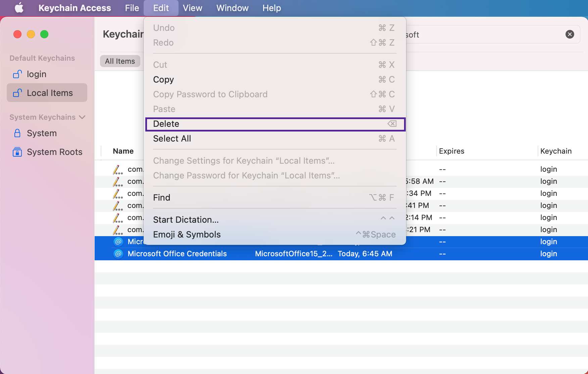The width and height of the screenshot is (588, 374).
Task: Switch to the All Items tab
Action: pyautogui.click(x=120, y=61)
